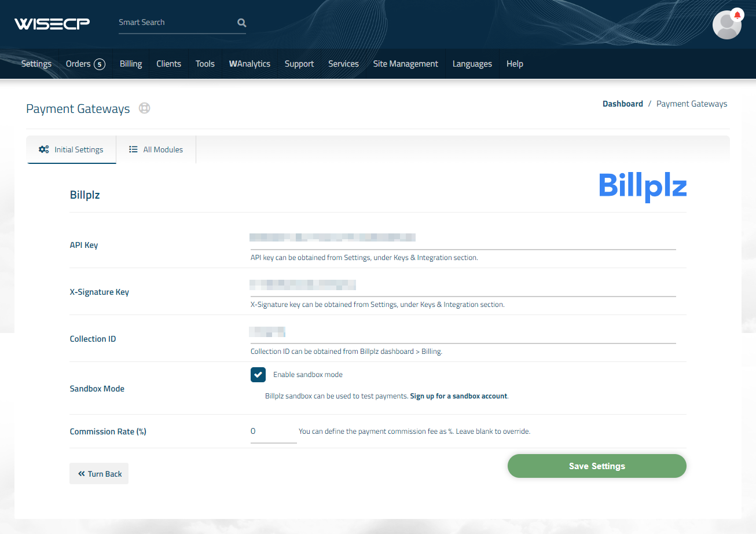Click the Sandbox Mode label
The height and width of the screenshot is (534, 756).
coord(97,389)
